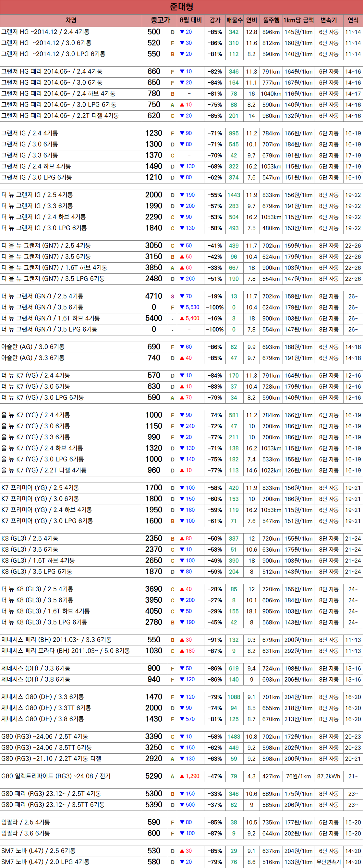The height and width of the screenshot is (868, 363).
Task: Select 제네시스 페리 프라다 (BH) 5.0 8기통 name
Action: 66,651
